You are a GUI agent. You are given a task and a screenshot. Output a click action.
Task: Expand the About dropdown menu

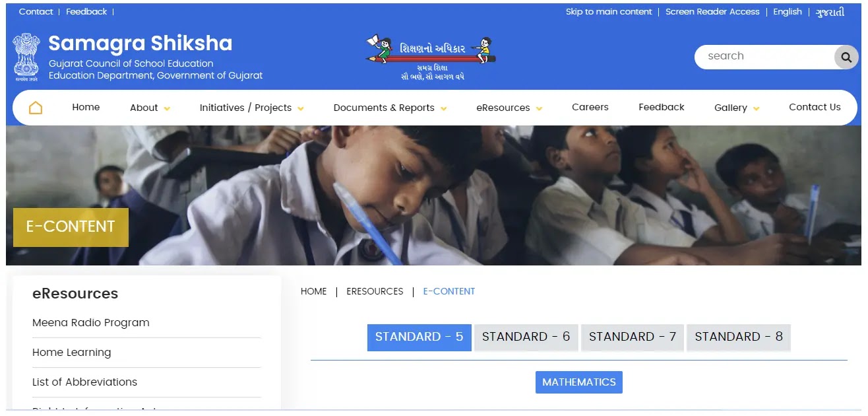150,108
